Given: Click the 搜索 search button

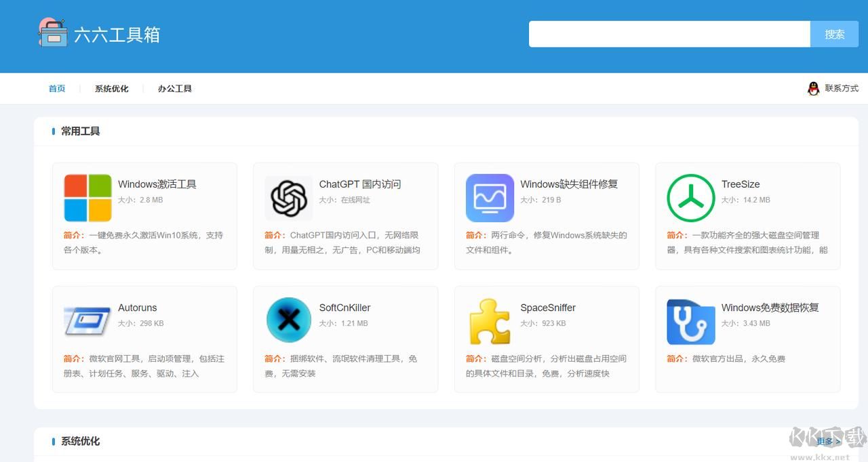Looking at the screenshot, I should click(x=835, y=34).
